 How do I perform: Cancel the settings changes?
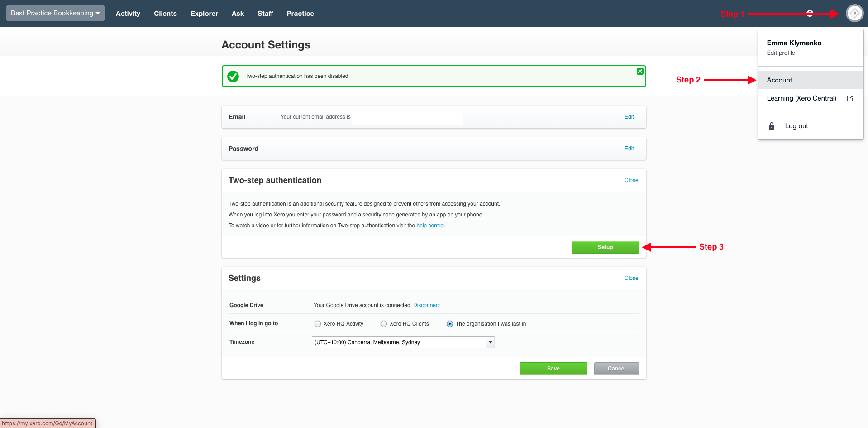[616, 369]
